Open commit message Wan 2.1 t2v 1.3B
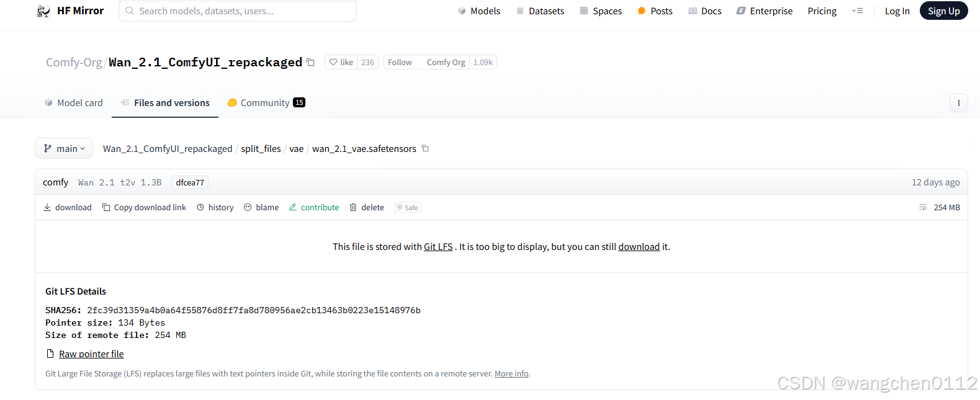 120,182
